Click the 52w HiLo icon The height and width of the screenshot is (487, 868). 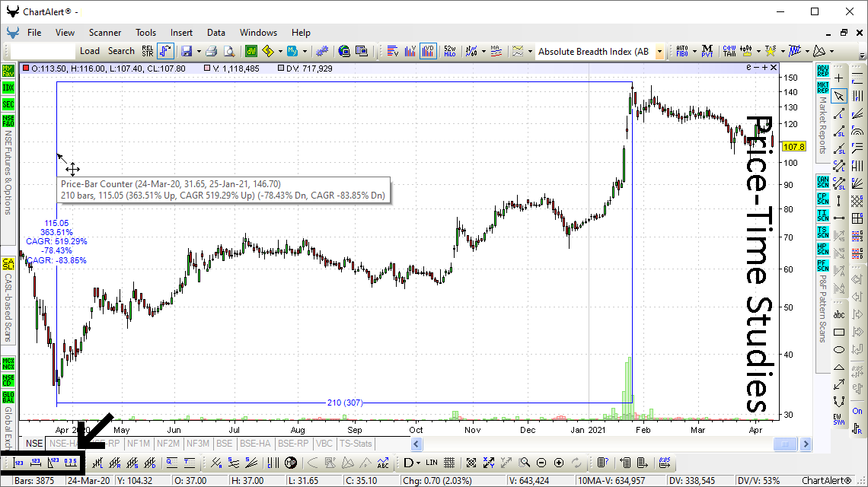point(449,52)
